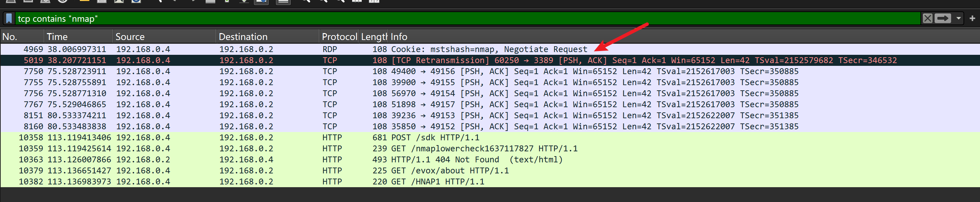
Task: Clear the display filter with X
Action: 927,18
